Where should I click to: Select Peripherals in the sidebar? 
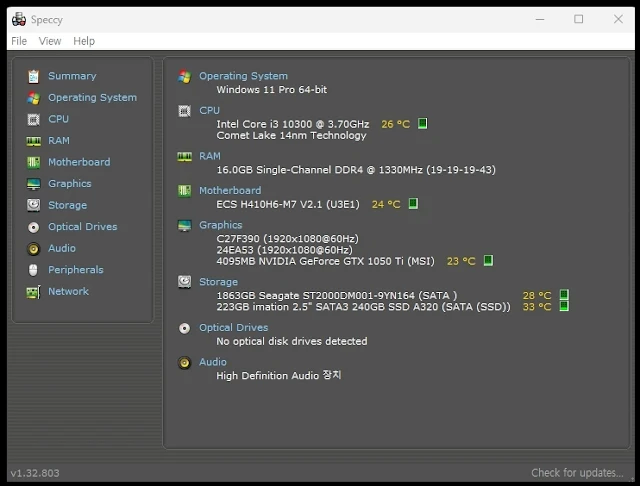76,270
